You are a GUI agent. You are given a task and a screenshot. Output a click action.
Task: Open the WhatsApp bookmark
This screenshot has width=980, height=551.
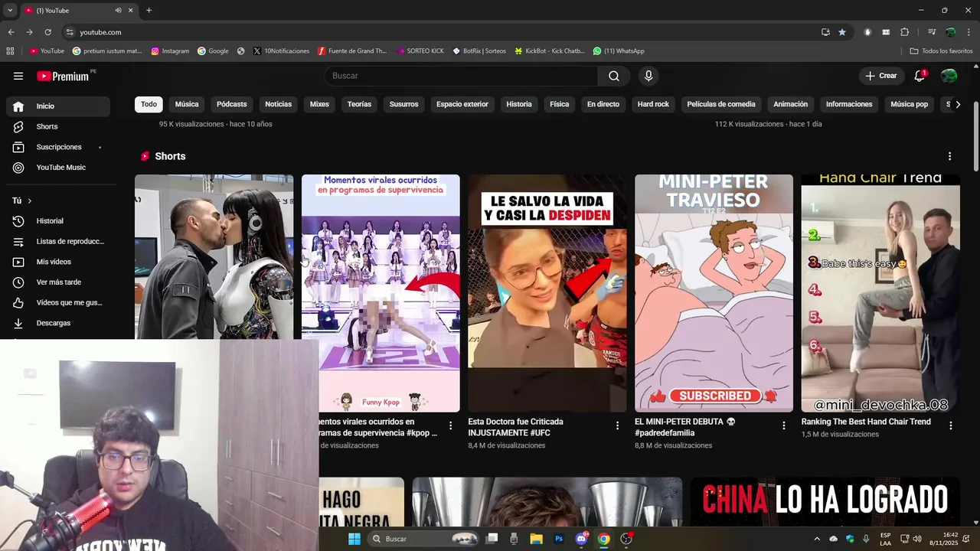coord(619,51)
